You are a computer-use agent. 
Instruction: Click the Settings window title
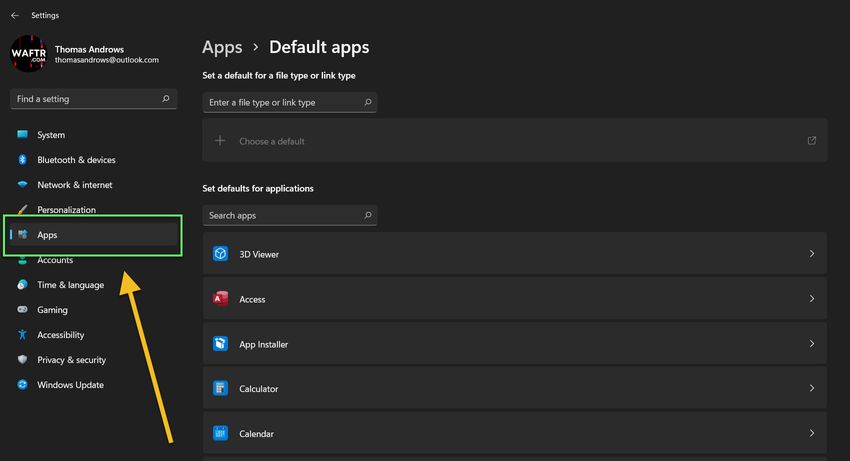click(45, 15)
